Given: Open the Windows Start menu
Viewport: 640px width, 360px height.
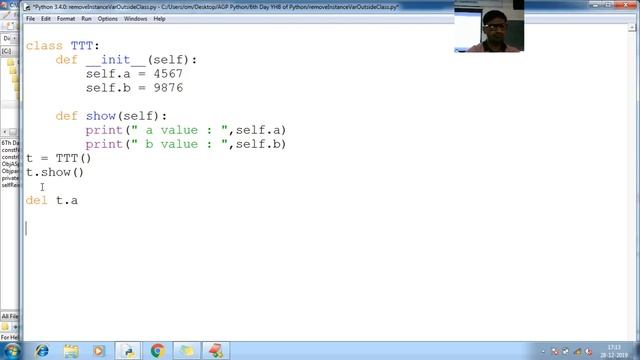Looking at the screenshot, I should coord(12,351).
